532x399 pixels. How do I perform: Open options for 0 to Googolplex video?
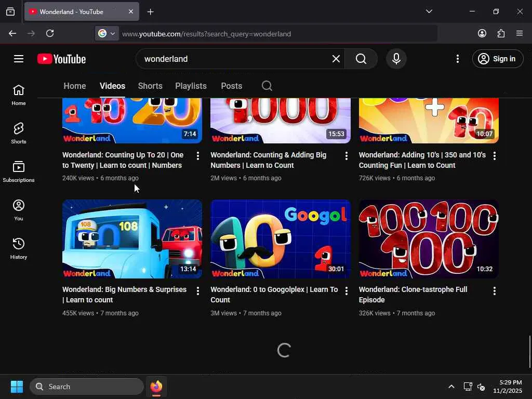[346, 291]
